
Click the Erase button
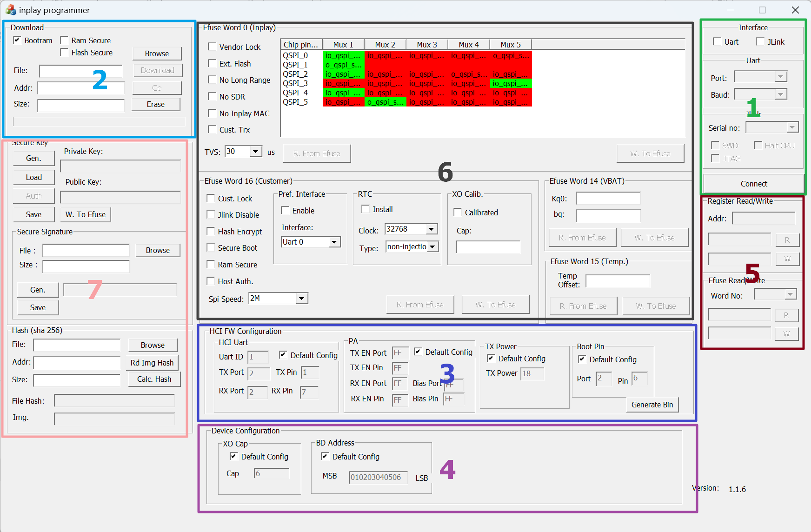click(x=156, y=104)
